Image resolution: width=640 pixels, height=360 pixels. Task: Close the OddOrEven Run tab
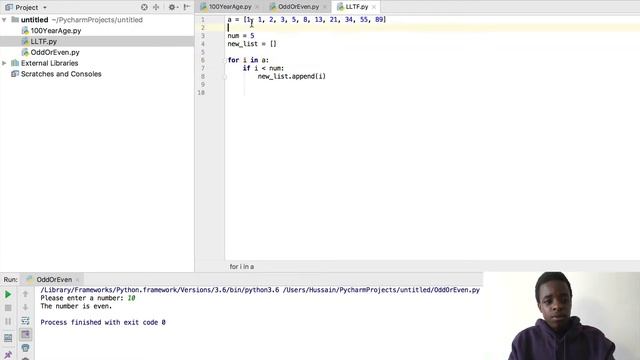pos(78,280)
